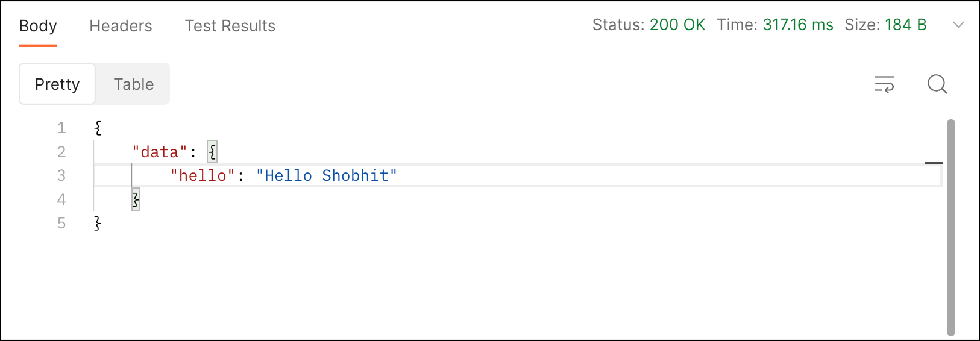Select the Pretty view mode
This screenshot has width=980, height=341.
[57, 84]
